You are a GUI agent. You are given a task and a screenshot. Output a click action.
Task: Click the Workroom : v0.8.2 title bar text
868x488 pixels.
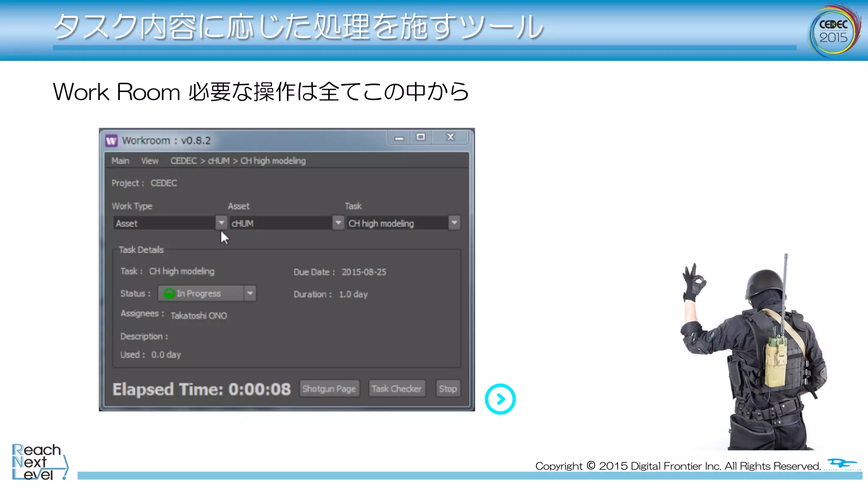(166, 141)
